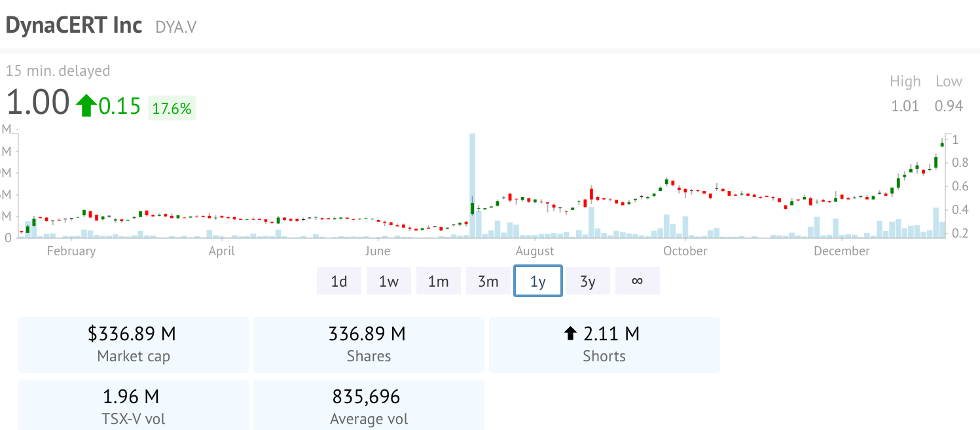Show all-time history with infinity button

click(638, 281)
